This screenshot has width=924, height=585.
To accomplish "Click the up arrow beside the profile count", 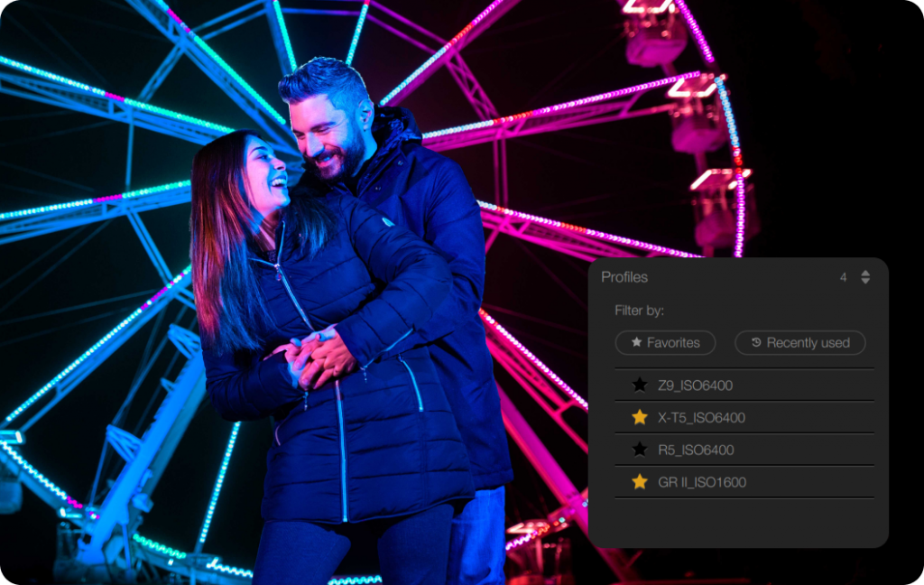I will coord(865,273).
